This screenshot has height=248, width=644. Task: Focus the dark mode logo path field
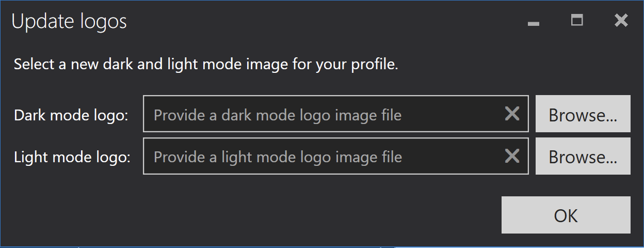(336, 114)
